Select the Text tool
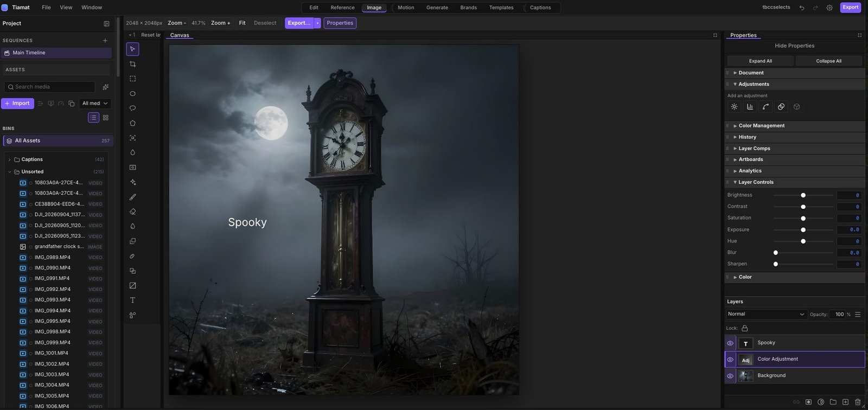 (x=132, y=300)
